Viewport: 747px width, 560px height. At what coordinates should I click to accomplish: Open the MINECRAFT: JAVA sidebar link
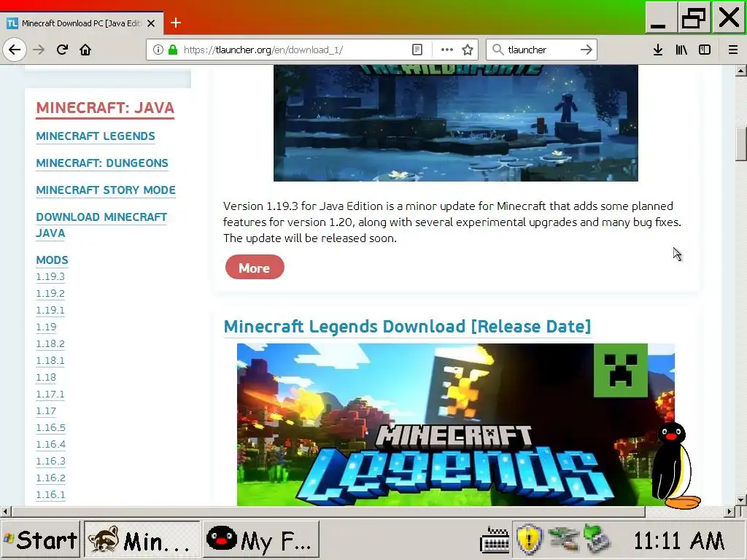click(x=105, y=108)
